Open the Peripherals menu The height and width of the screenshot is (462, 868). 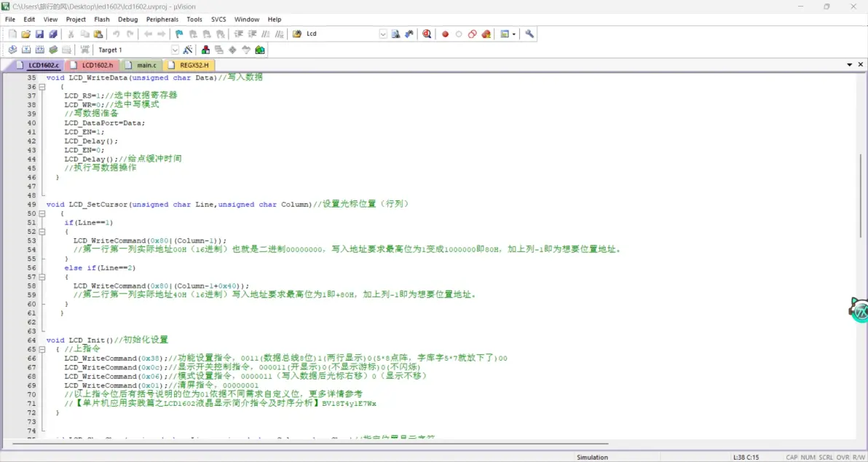point(162,20)
